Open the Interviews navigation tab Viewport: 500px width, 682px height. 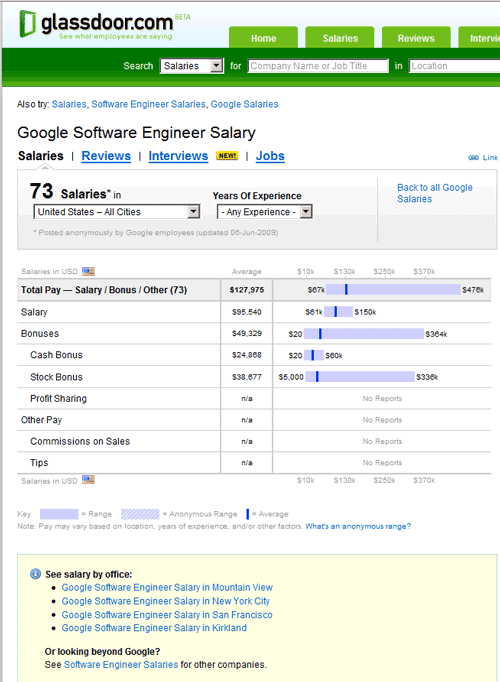point(479,38)
